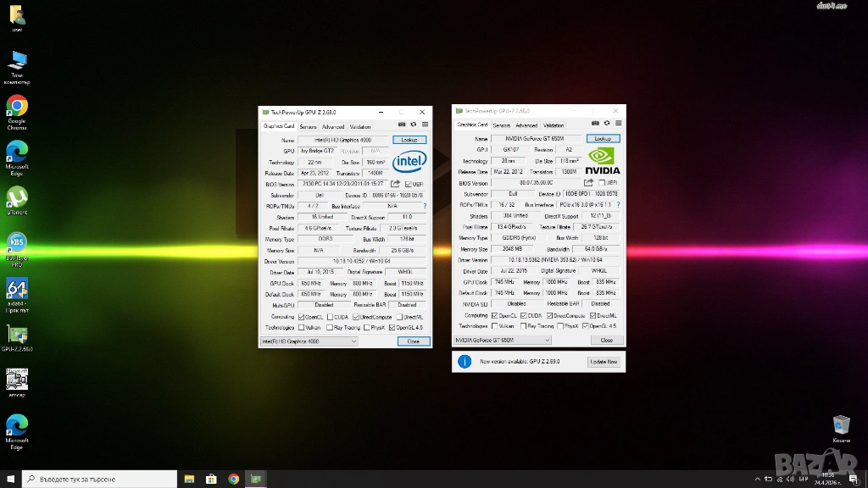The image size is (868, 488).
Task: Toggle the CUDA checkbox in NVIDIA window
Action: tap(525, 315)
